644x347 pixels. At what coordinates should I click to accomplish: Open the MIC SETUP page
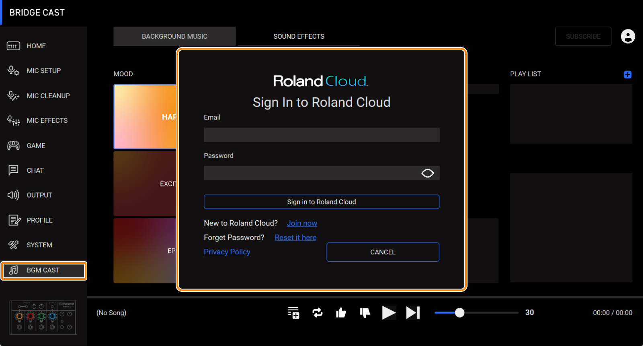click(43, 71)
